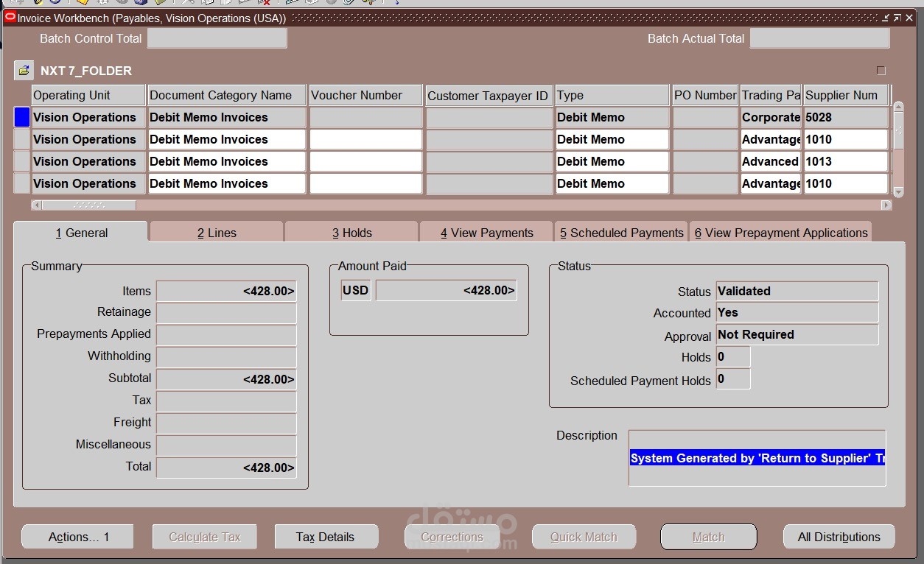Click the Voucher Number cell in the 1013 row
This screenshot has width=924, height=564.
pyautogui.click(x=365, y=161)
